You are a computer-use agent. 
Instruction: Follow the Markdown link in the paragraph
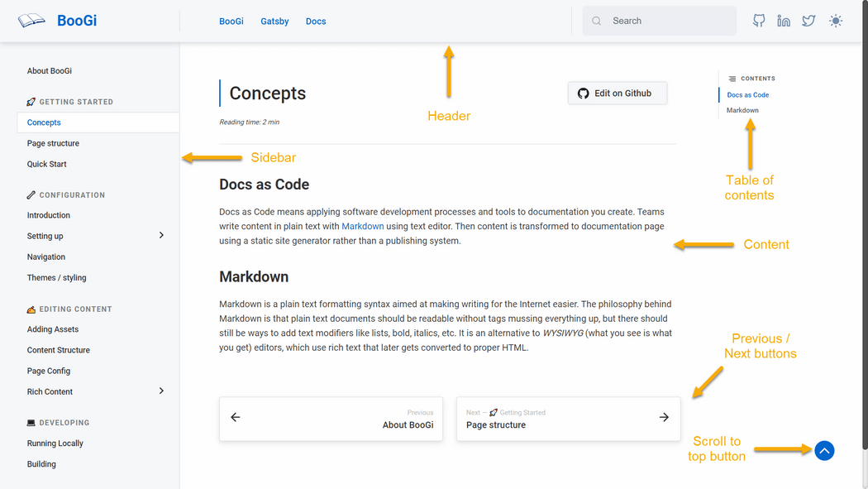click(363, 226)
